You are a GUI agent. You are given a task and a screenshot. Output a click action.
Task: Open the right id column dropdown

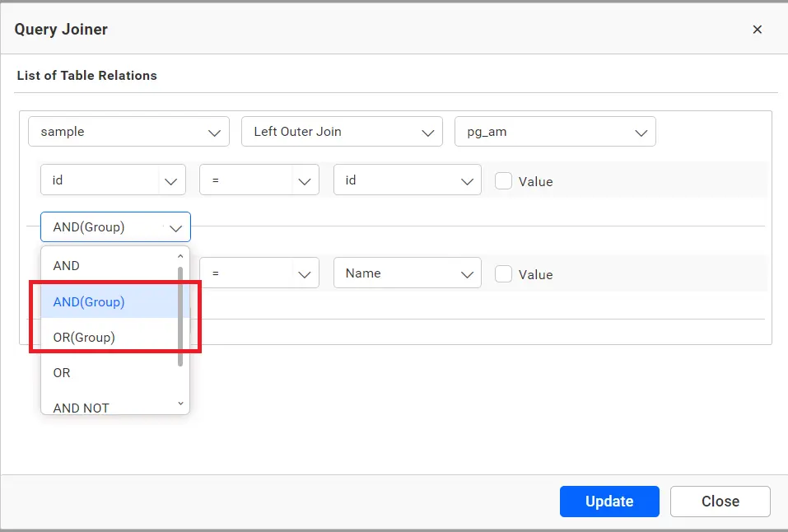pyautogui.click(x=407, y=180)
